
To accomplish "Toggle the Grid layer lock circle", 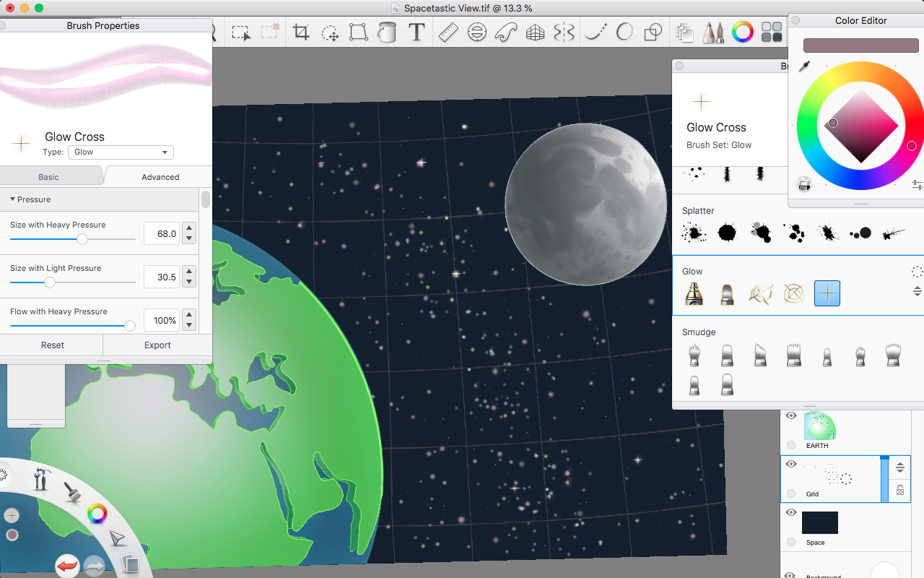I will (791, 493).
